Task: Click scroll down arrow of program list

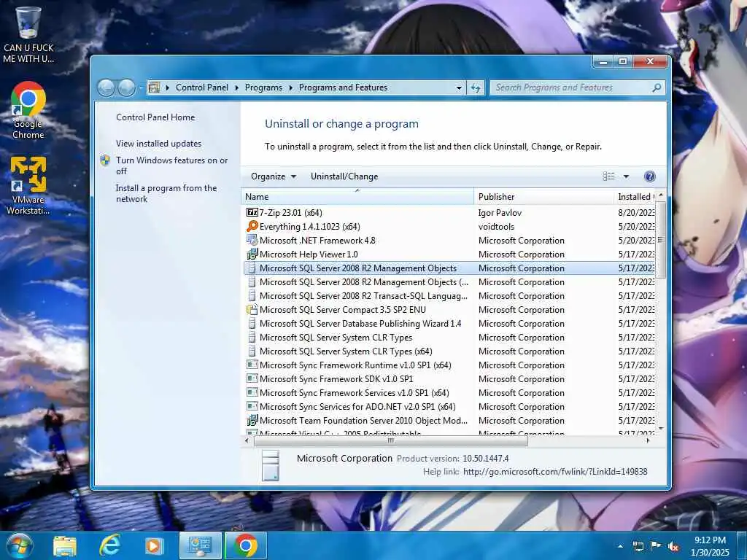Action: click(x=660, y=429)
